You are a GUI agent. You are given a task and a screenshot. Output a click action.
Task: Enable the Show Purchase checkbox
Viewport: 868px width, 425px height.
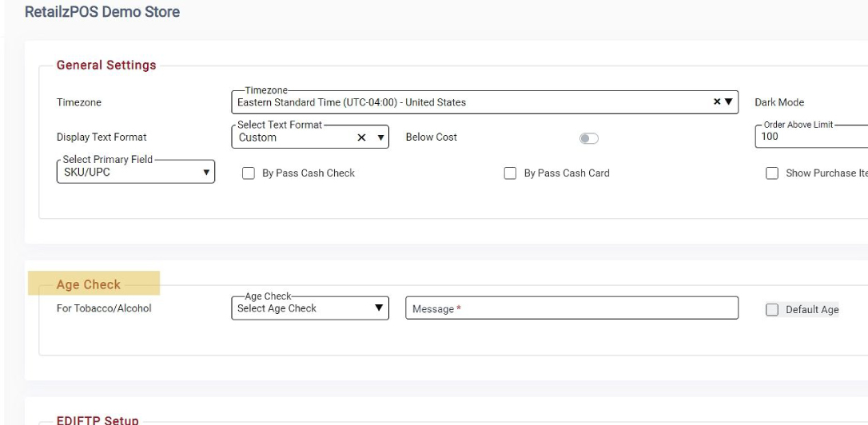(772, 173)
